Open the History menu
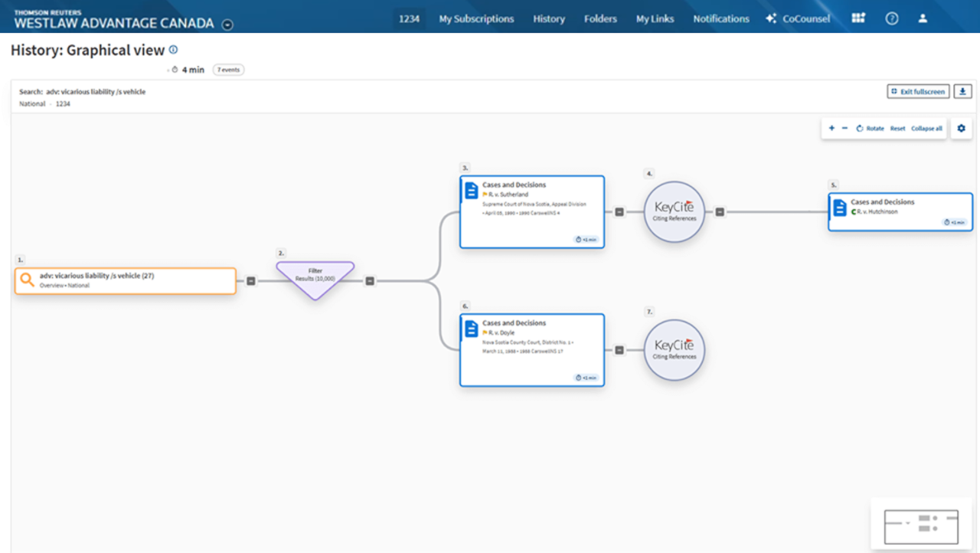The image size is (980, 553). pos(549,18)
